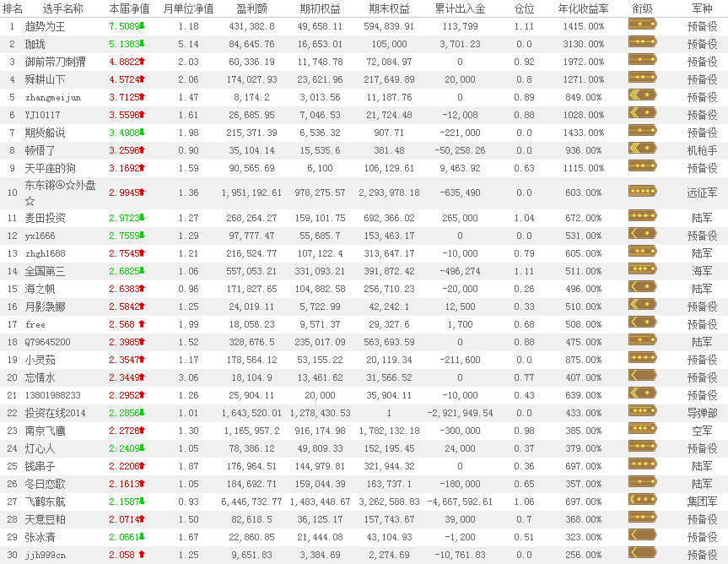Viewport: 728px width, 564px height.
Task: Open trader 趋势为王
Action: click(45, 26)
